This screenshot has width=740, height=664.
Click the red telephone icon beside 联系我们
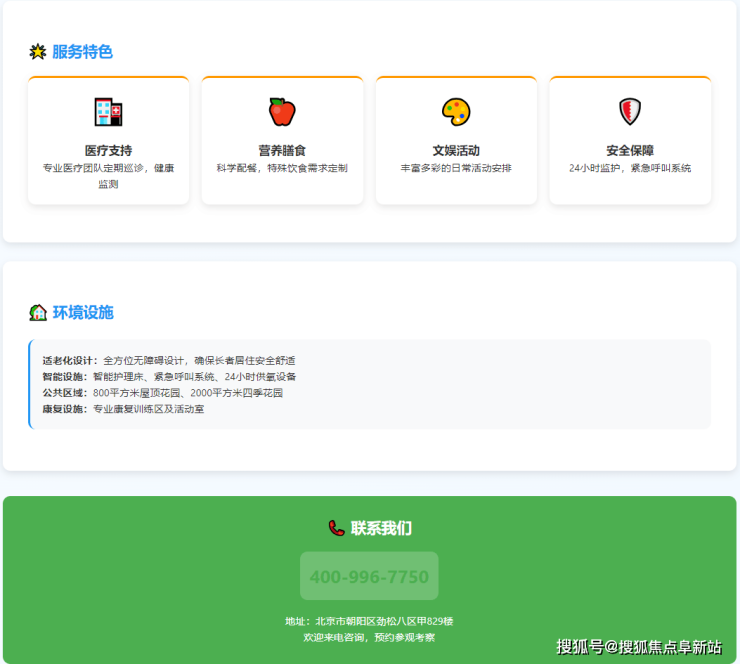[336, 528]
